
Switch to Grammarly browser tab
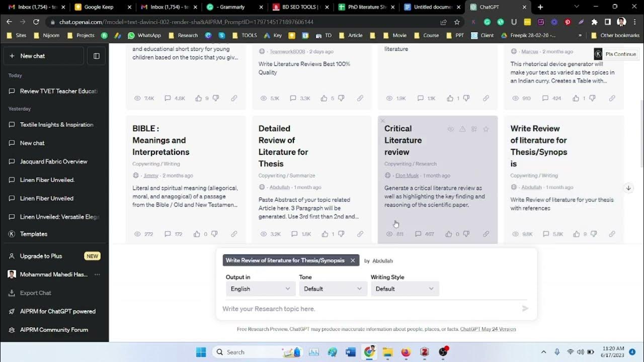coord(234,7)
